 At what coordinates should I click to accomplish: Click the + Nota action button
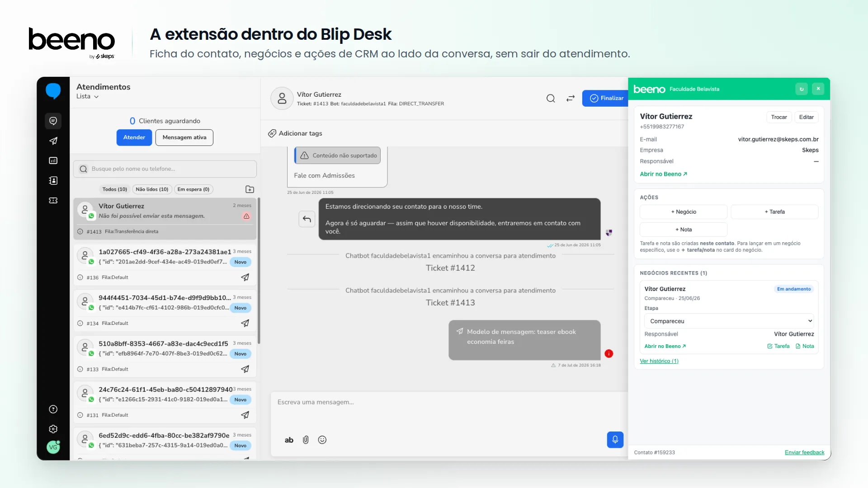click(x=684, y=230)
